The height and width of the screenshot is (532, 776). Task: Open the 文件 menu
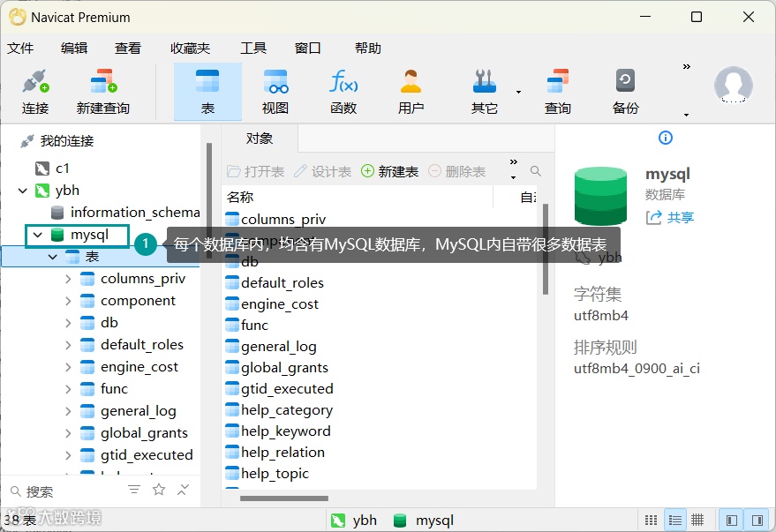click(20, 48)
